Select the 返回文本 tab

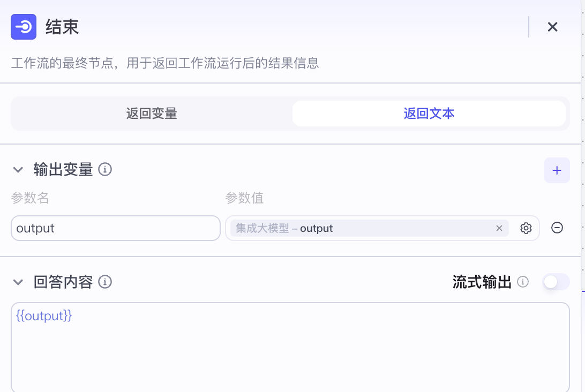coord(429,113)
